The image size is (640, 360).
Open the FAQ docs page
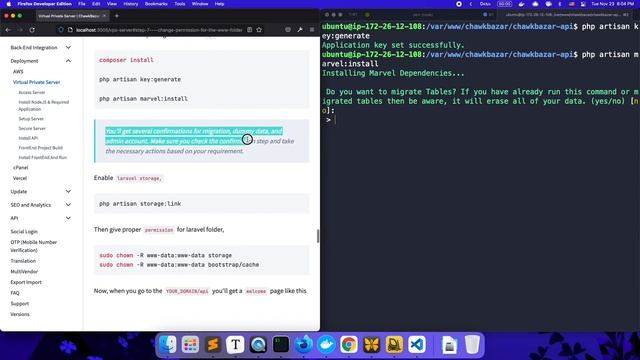click(x=15, y=293)
